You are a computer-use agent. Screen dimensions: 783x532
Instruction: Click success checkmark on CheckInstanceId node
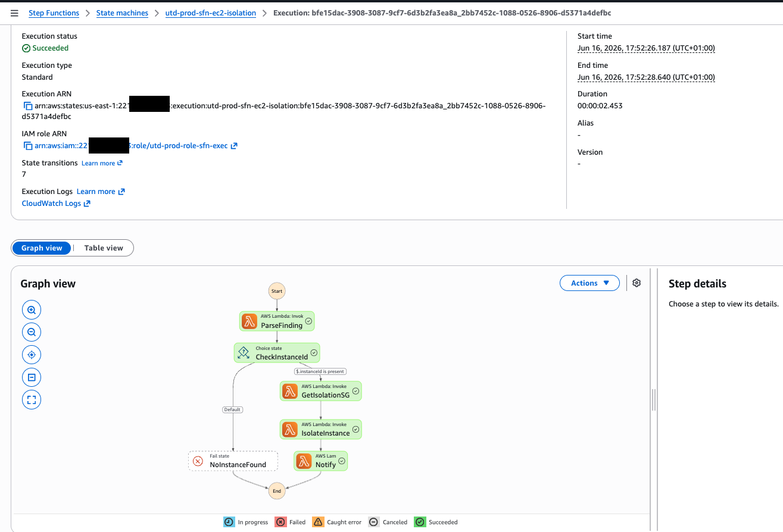314,353
